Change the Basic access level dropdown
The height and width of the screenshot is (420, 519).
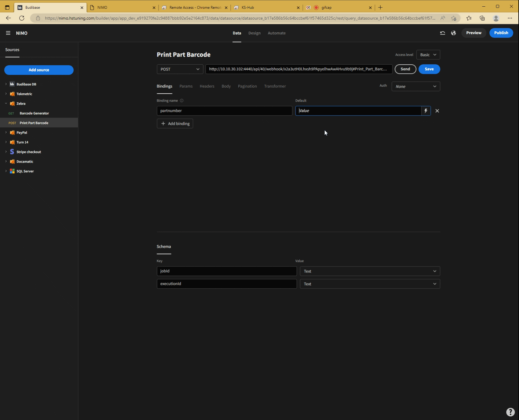427,55
